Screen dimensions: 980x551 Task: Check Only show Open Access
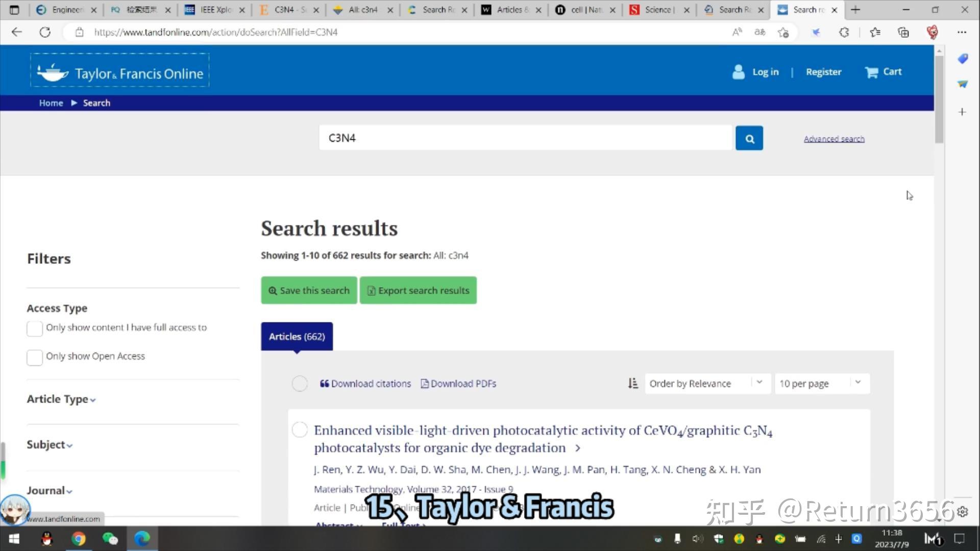pos(35,357)
